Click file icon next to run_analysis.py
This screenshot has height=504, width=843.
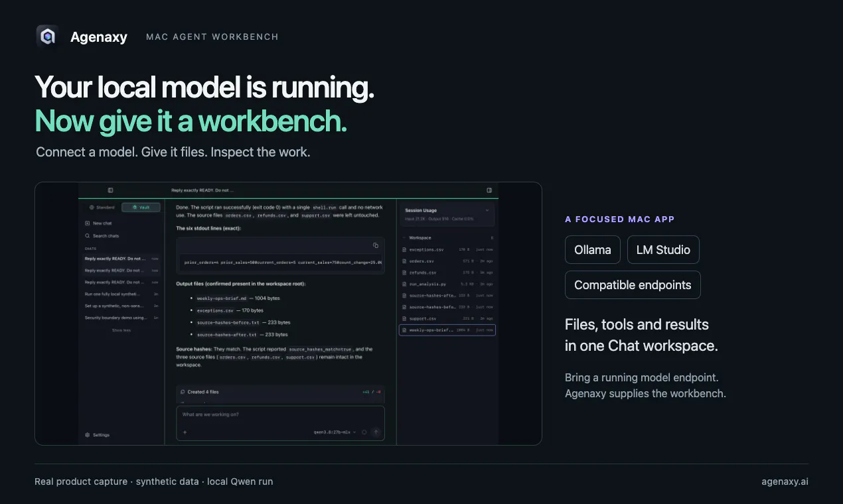tap(404, 284)
